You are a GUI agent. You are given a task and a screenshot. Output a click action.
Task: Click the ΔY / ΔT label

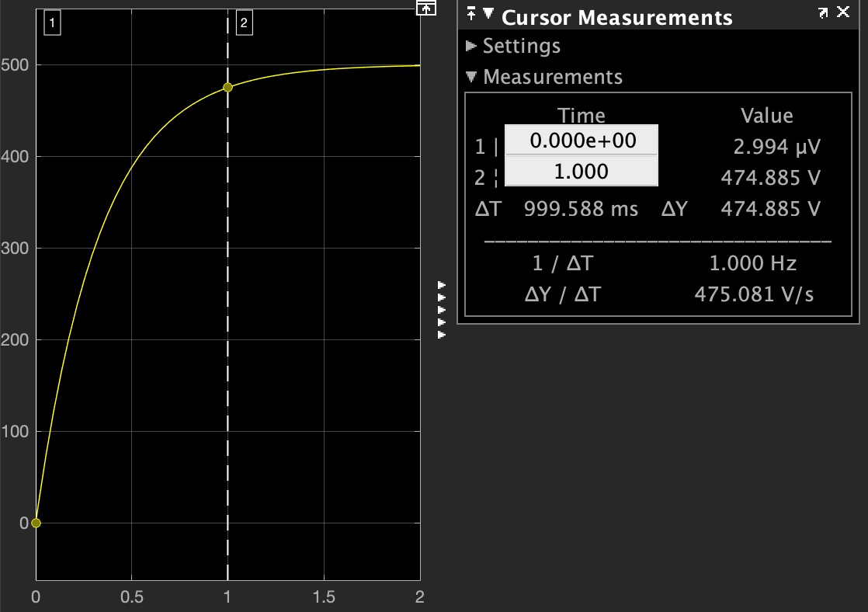[x=562, y=294]
